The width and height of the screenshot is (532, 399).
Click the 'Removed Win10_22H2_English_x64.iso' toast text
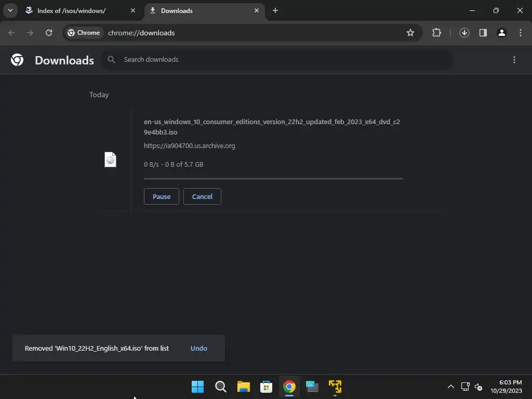coord(97,348)
